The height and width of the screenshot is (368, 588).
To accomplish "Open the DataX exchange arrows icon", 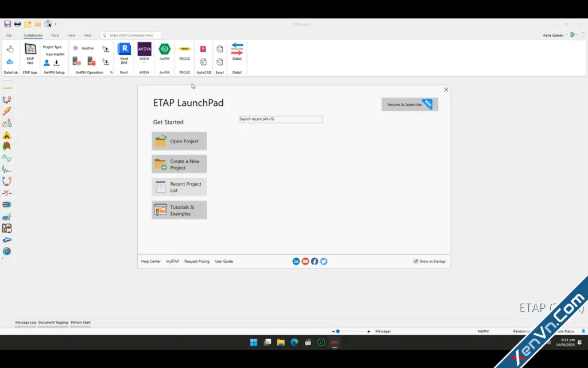I will click(237, 49).
